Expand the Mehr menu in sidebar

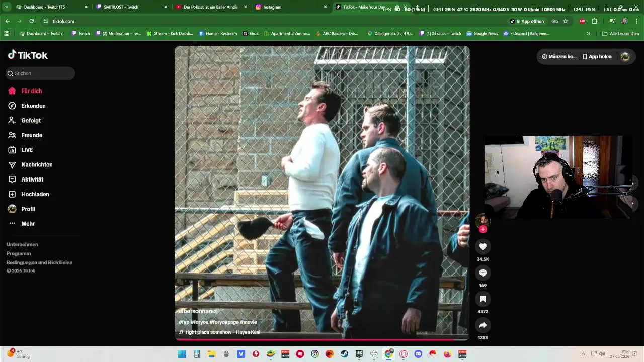[x=22, y=224]
